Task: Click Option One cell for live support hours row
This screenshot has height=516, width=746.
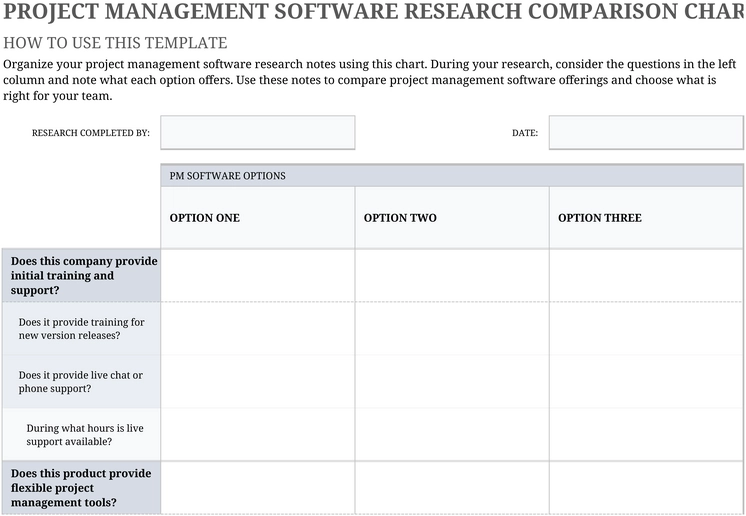Action: pos(257,435)
